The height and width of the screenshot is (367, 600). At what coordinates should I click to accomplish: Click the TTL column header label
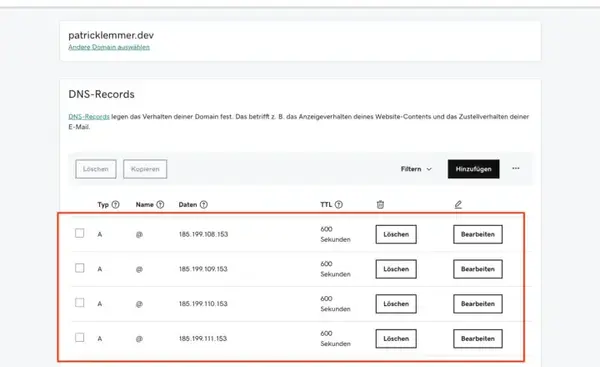click(x=326, y=205)
